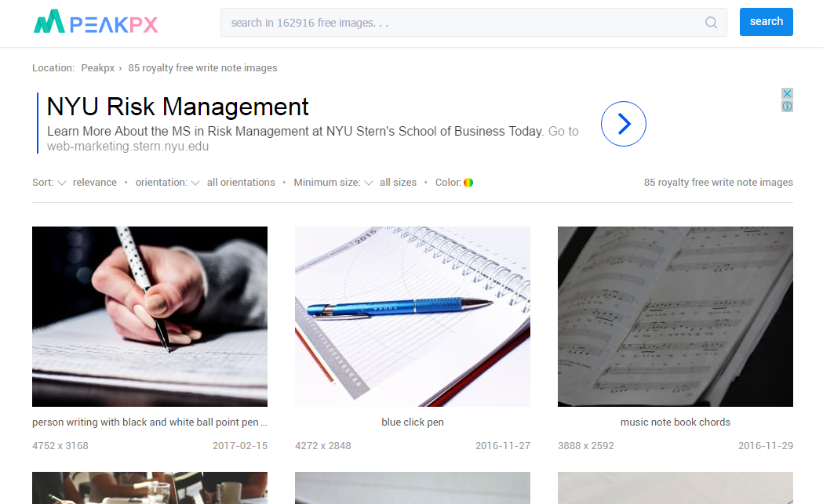This screenshot has width=823, height=504.
Task: Close the ad with X icon
Action: [x=787, y=93]
